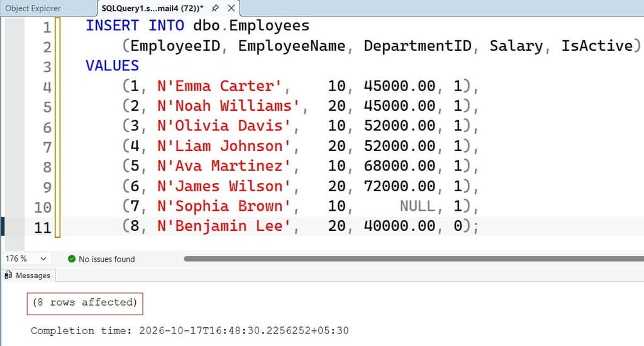The width and height of the screenshot is (644, 346).
Task: Click the NULL salary value on line 10
Action: click(418, 206)
